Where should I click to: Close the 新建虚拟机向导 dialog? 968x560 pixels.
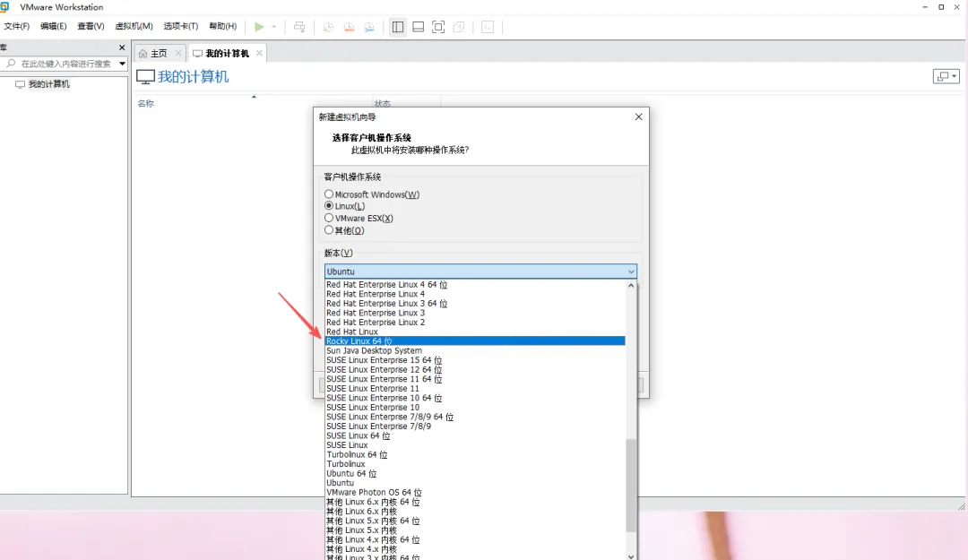pyautogui.click(x=638, y=116)
